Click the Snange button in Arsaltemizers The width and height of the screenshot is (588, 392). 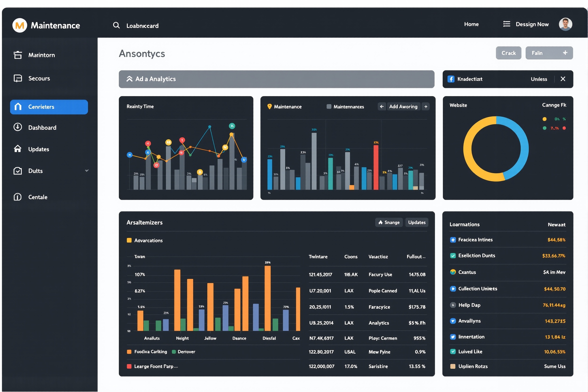pyautogui.click(x=389, y=222)
